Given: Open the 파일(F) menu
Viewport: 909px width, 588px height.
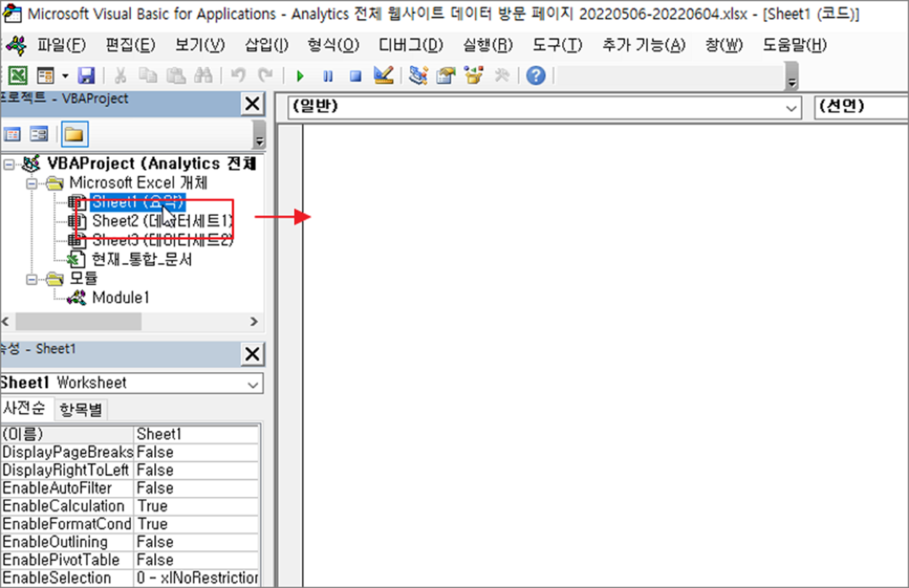Looking at the screenshot, I should tap(62, 45).
